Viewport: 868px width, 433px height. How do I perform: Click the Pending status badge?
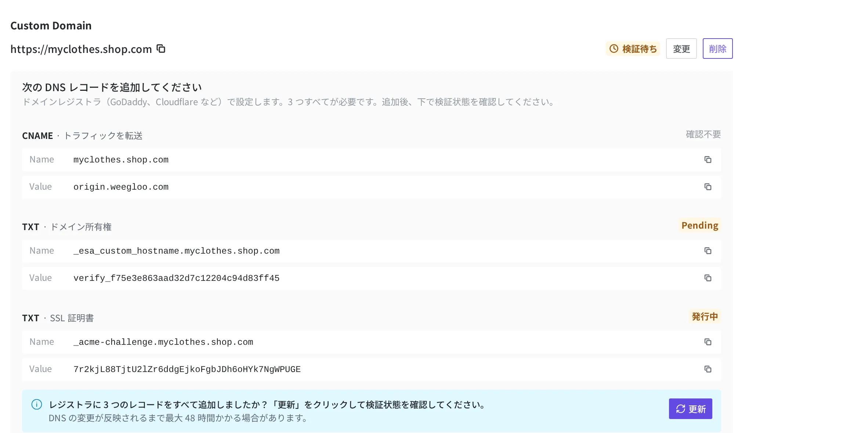699,225
